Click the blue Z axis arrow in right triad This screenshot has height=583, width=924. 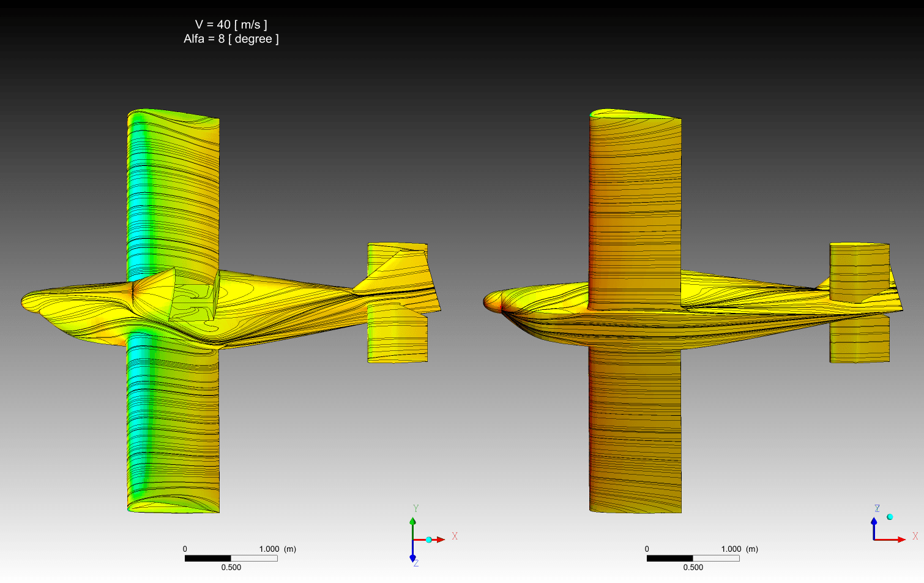pos(874,522)
